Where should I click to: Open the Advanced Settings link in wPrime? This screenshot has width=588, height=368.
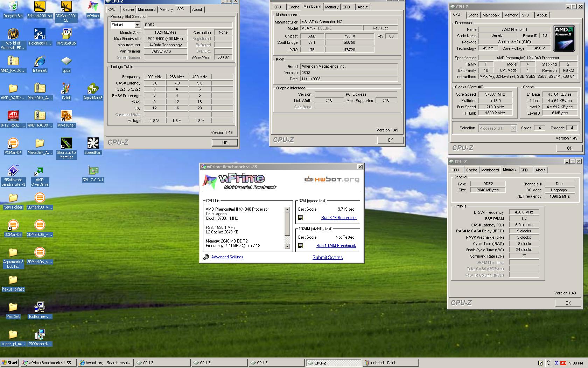click(x=227, y=257)
